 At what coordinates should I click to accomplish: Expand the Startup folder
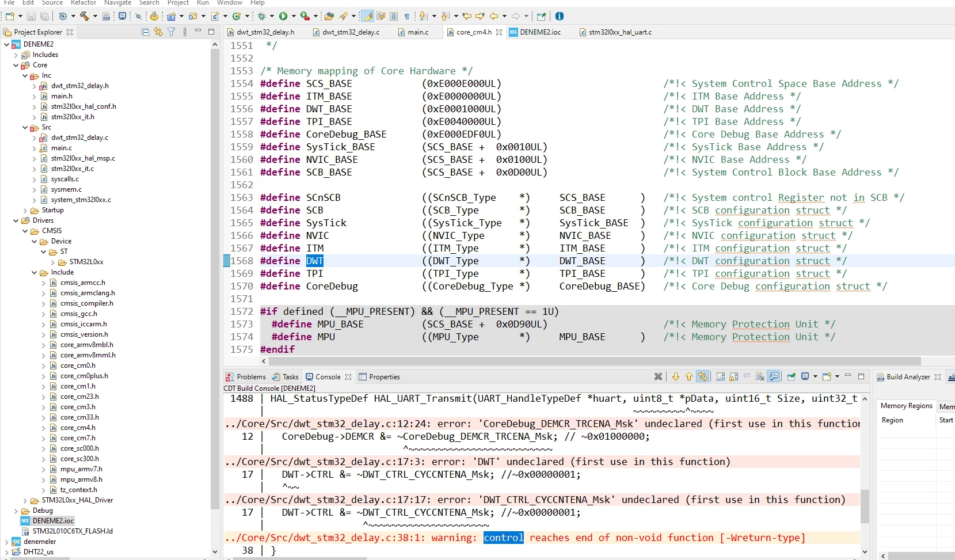(25, 211)
